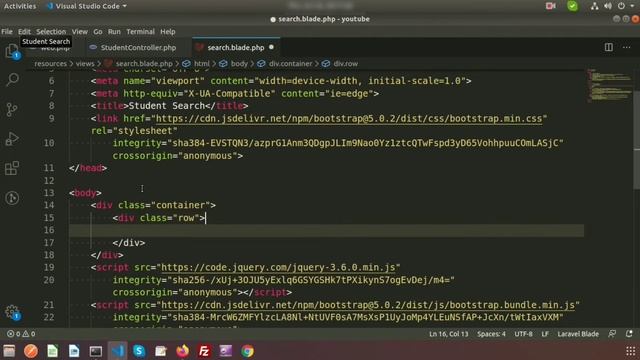Open the system menu power dropdown

(x=625, y=6)
